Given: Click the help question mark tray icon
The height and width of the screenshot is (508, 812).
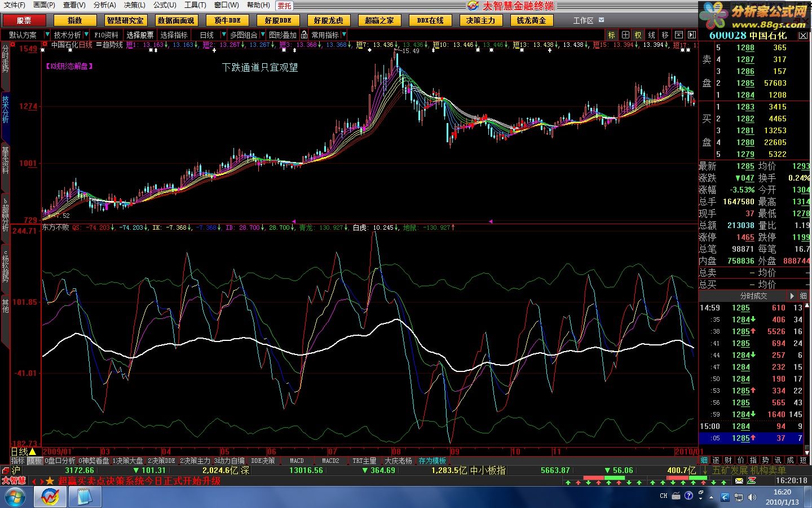Looking at the screenshot, I should click(x=689, y=496).
